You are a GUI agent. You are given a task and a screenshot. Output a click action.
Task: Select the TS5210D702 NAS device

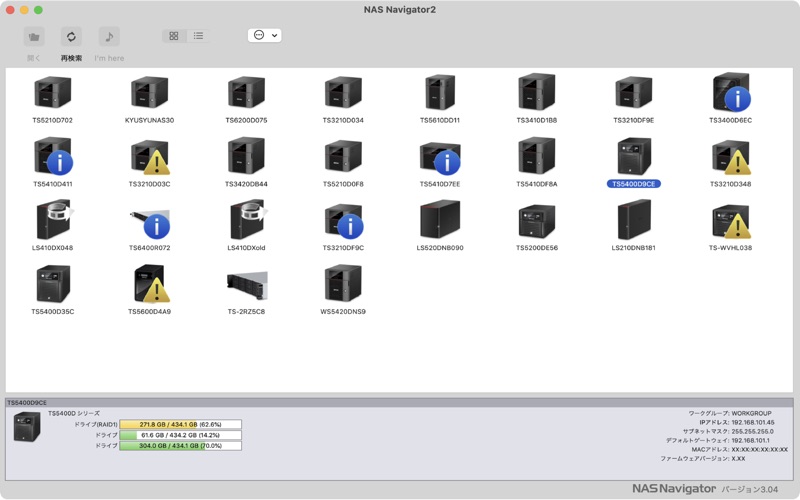click(x=53, y=92)
